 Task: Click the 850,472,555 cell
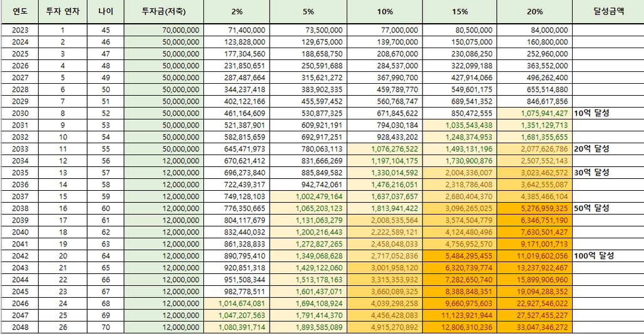[459, 113]
